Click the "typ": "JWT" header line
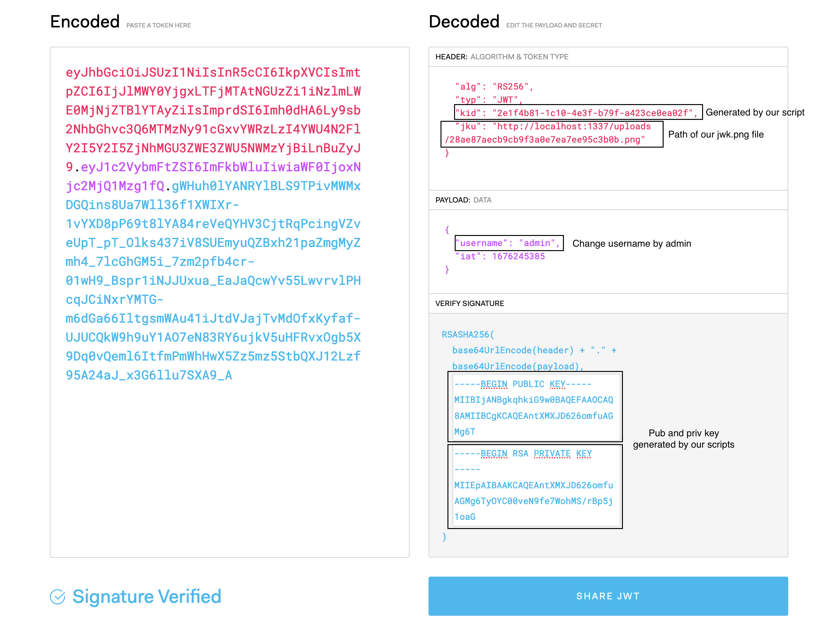 click(489, 99)
